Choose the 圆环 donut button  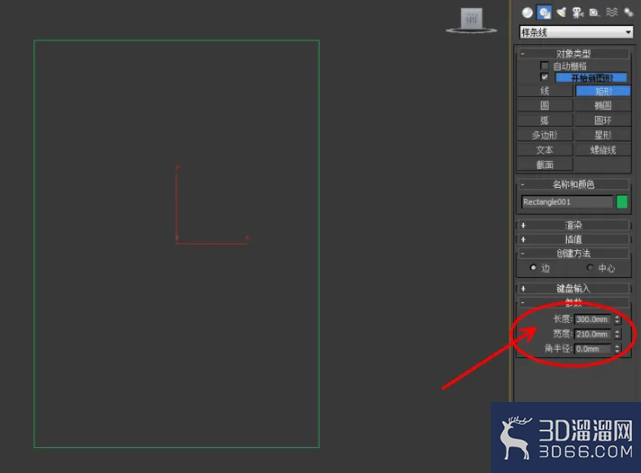[603, 120]
